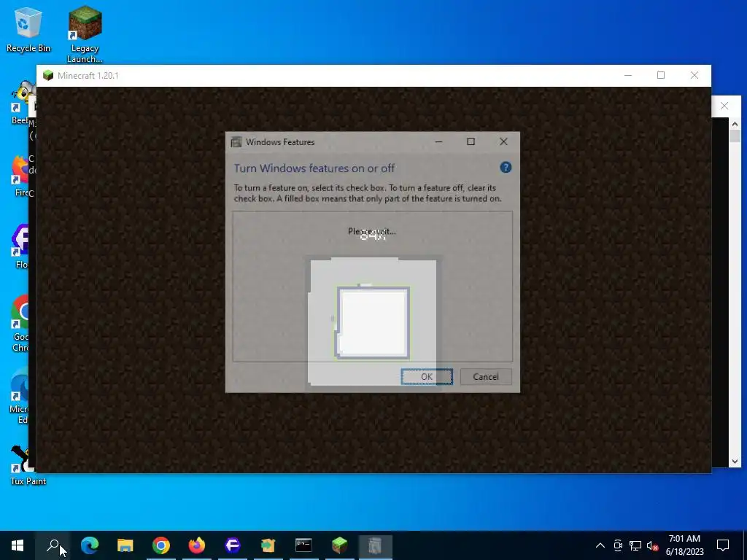Maximize the Windows Features dialog
Screen dimensions: 747x560
tap(471, 142)
